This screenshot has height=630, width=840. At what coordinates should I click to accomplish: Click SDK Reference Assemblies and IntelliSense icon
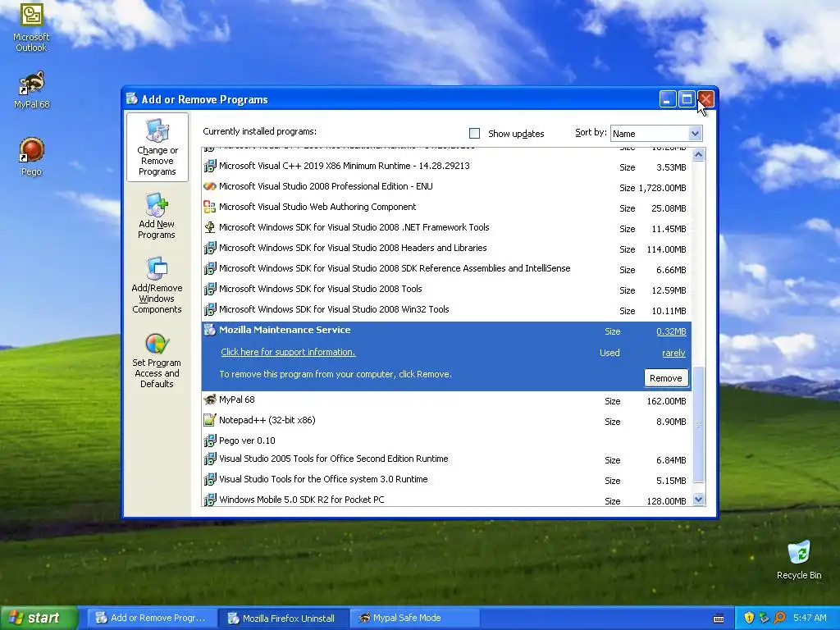[210, 268]
